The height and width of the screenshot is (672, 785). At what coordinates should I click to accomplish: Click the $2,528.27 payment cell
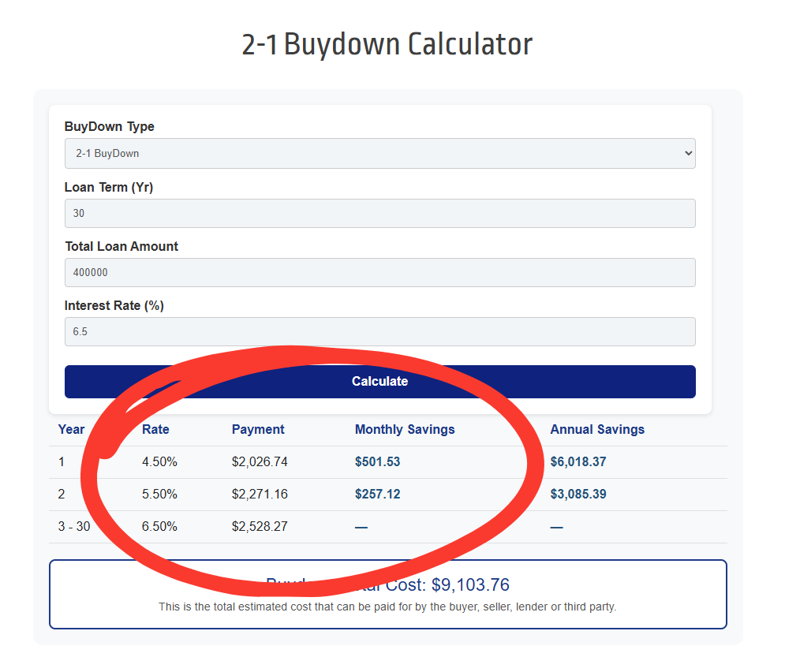[260, 526]
